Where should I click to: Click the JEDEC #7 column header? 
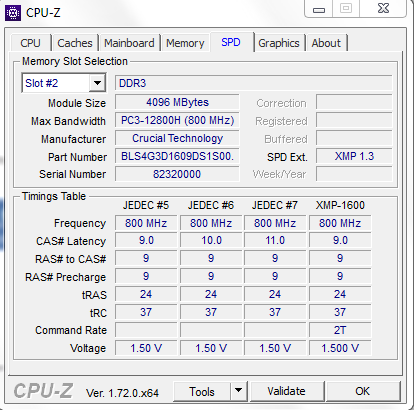[x=275, y=205]
